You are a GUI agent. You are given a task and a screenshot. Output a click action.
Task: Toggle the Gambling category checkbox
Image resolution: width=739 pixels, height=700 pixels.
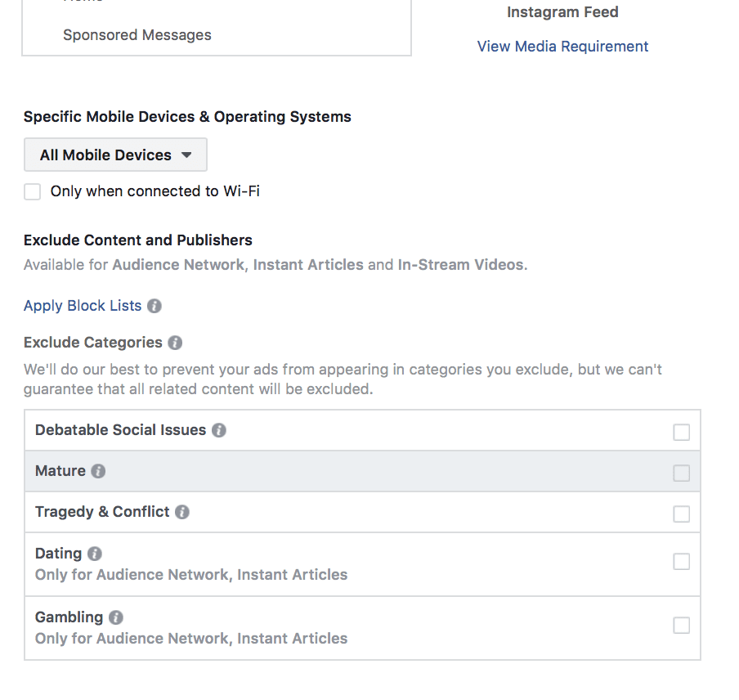(x=681, y=626)
